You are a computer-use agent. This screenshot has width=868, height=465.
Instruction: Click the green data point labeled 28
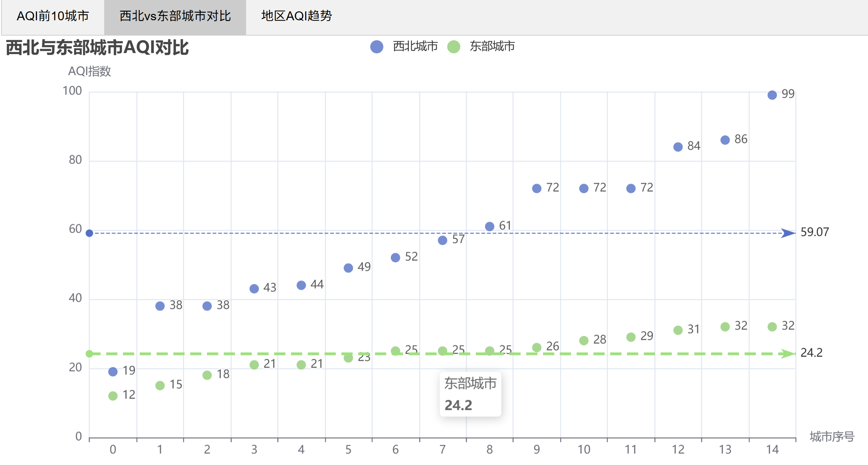click(584, 340)
